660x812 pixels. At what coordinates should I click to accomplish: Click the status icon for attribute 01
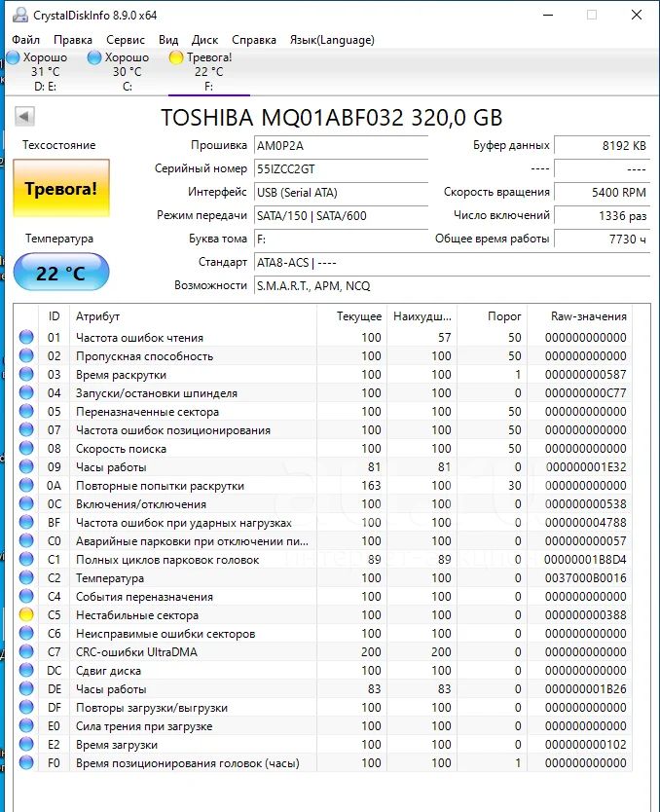point(26,337)
